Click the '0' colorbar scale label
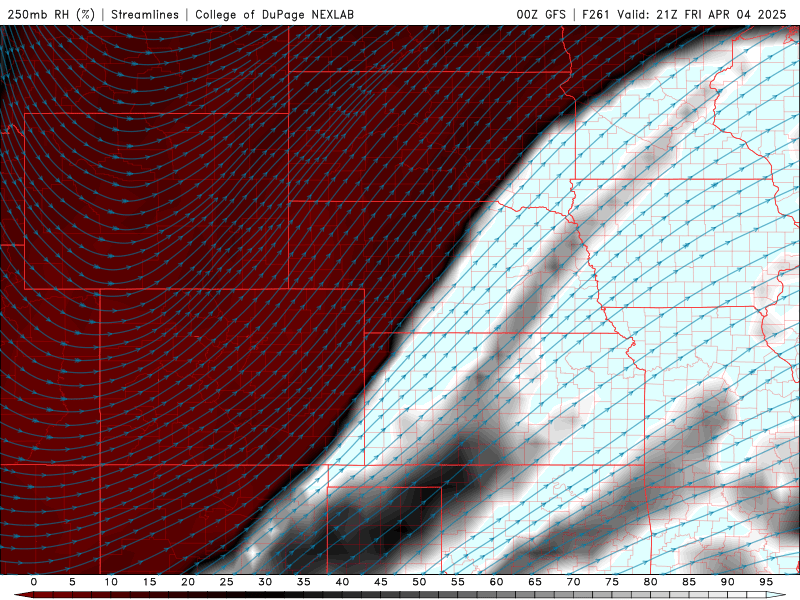 tap(34, 582)
